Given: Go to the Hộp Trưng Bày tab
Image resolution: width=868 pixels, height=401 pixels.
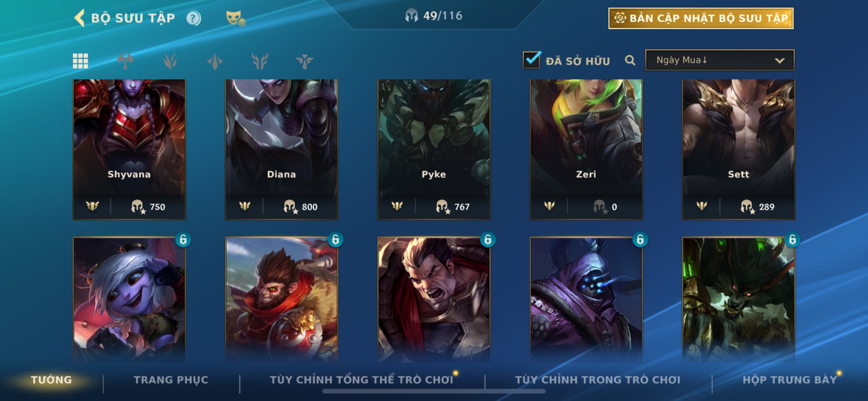Looking at the screenshot, I should coord(789,380).
